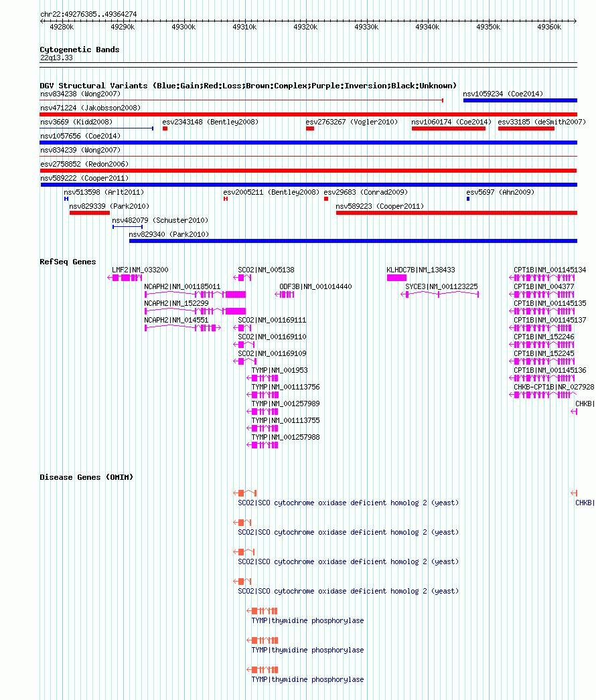Select the TYMP|NM_001257988 transcript glyph
The height and width of the screenshot is (700, 596).
point(263,445)
